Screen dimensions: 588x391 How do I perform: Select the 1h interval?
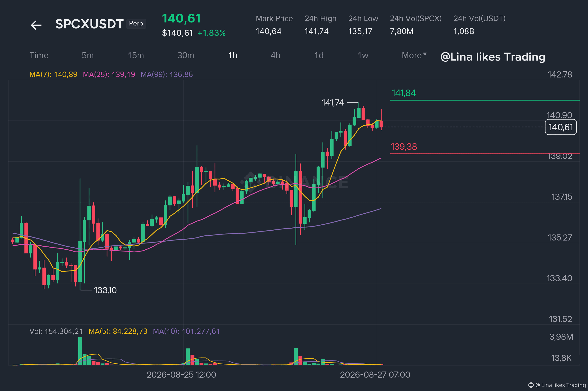point(233,55)
